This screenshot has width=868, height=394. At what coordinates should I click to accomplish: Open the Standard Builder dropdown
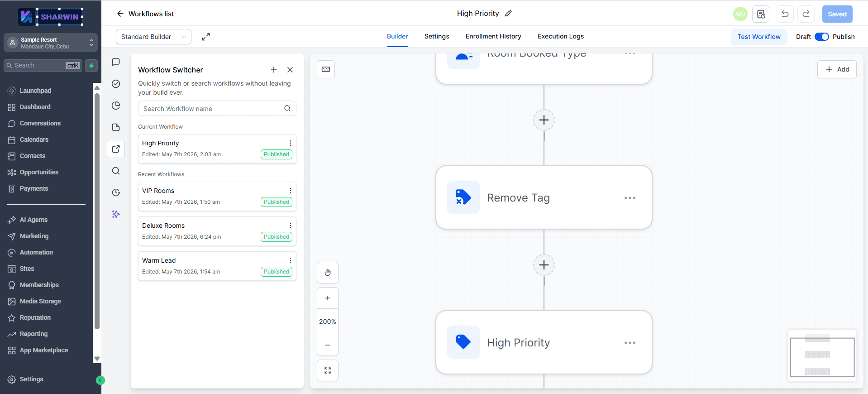[153, 37]
